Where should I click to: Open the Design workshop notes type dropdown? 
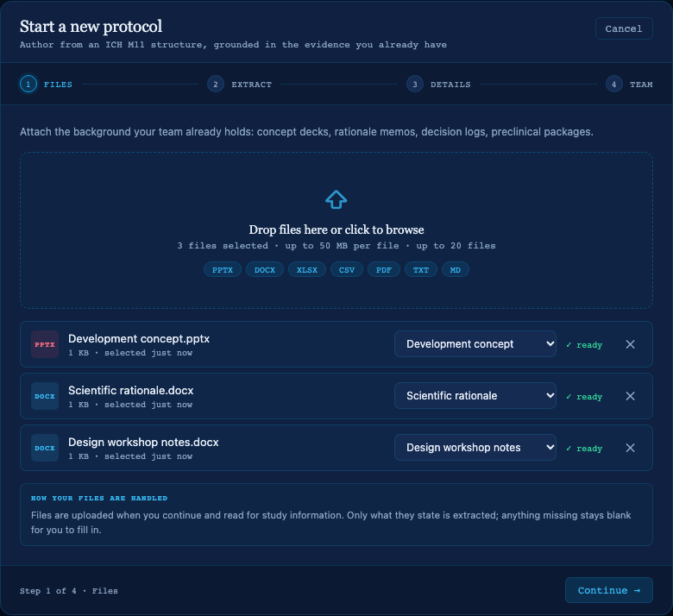click(475, 447)
